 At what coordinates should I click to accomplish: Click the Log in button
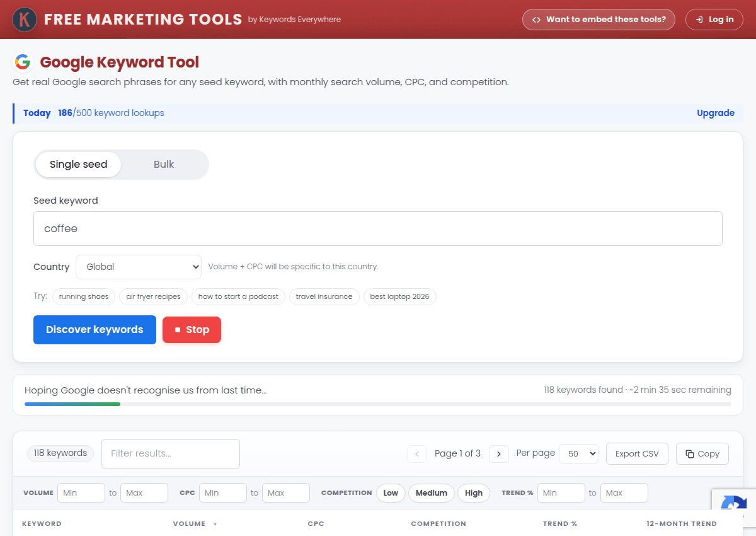point(714,20)
